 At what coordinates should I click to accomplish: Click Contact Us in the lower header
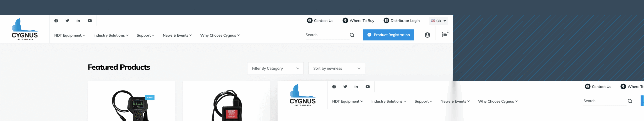pos(598,87)
